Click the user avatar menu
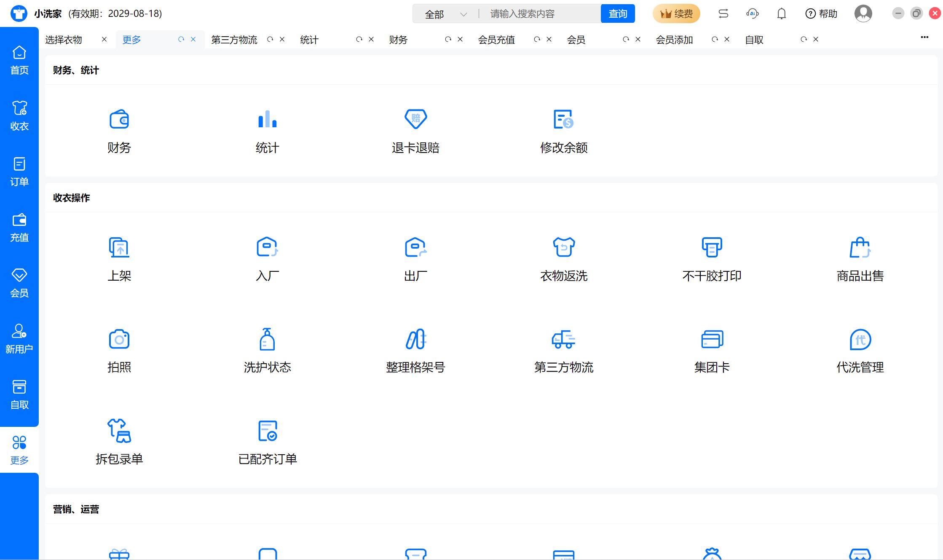The image size is (943, 560). point(863,14)
